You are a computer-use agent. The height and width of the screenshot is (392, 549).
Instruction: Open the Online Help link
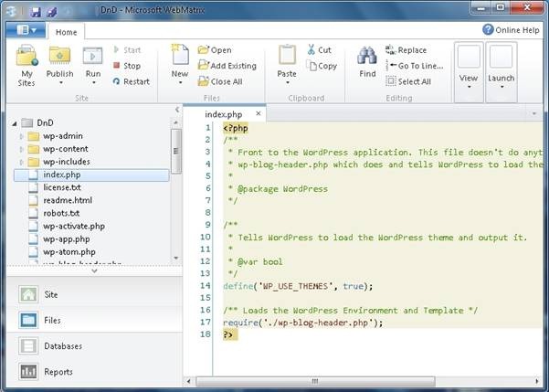tap(512, 29)
